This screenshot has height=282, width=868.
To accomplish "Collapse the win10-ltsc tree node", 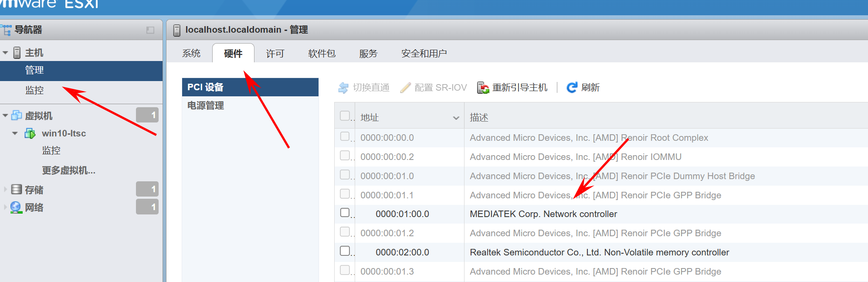I will [x=15, y=133].
